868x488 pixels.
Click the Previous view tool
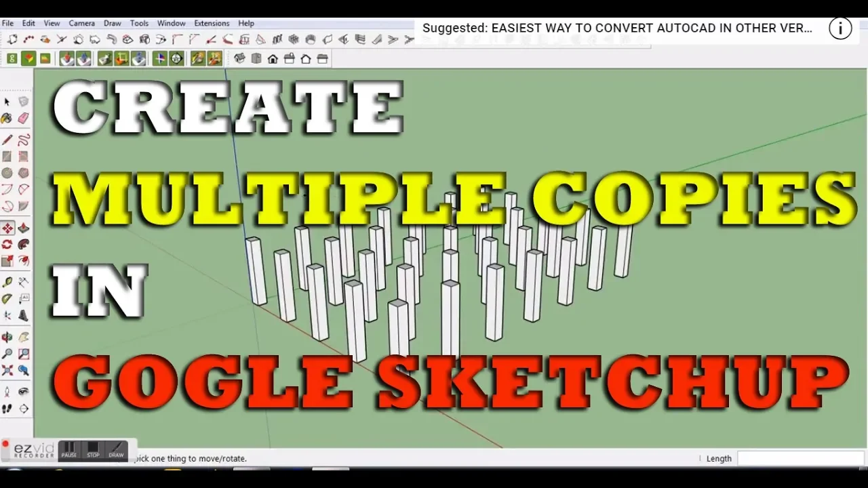tap(24, 371)
